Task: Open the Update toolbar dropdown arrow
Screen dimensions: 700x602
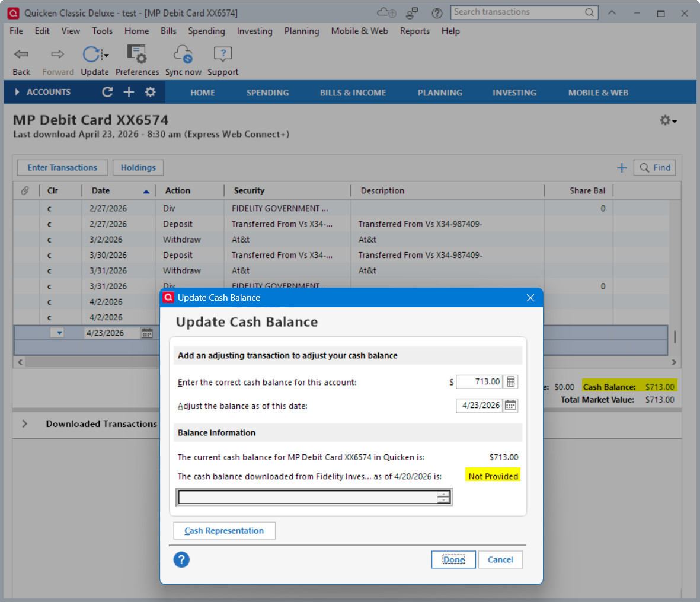Action: [x=106, y=55]
